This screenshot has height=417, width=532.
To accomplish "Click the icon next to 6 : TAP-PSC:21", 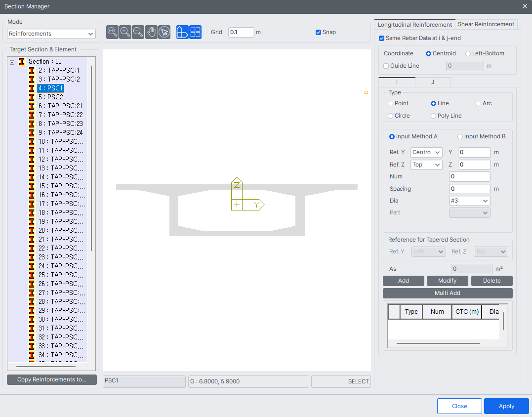I will pos(32,106).
